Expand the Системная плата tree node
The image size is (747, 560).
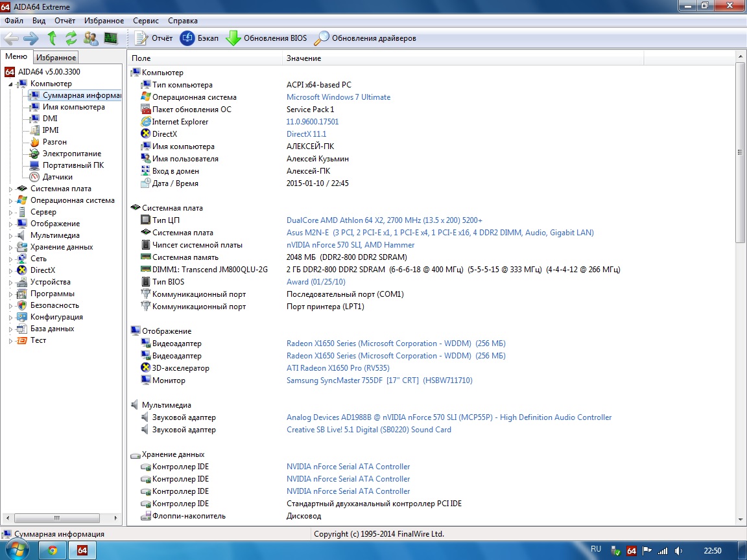coord(10,189)
